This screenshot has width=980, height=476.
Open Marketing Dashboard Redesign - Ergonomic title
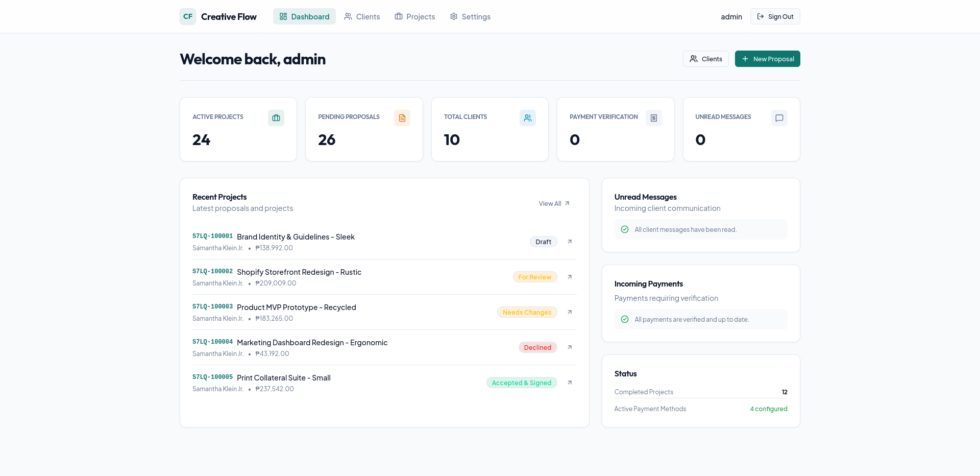pyautogui.click(x=312, y=343)
